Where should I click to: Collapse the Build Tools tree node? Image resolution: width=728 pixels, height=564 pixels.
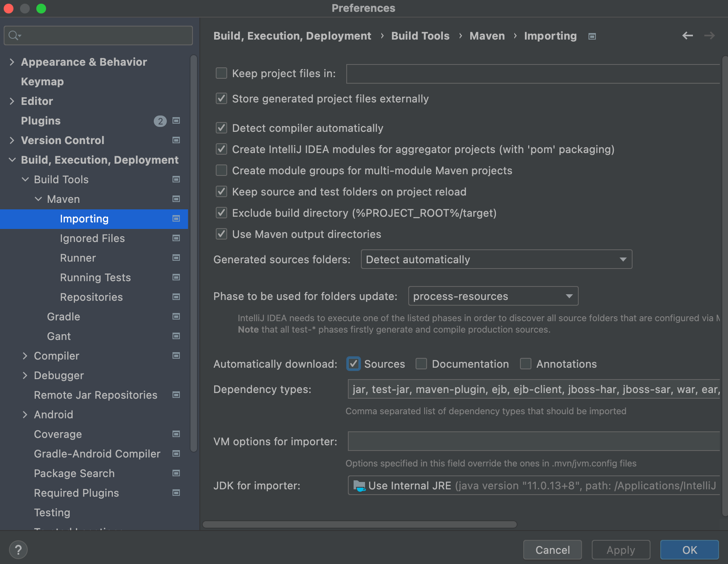click(x=25, y=179)
